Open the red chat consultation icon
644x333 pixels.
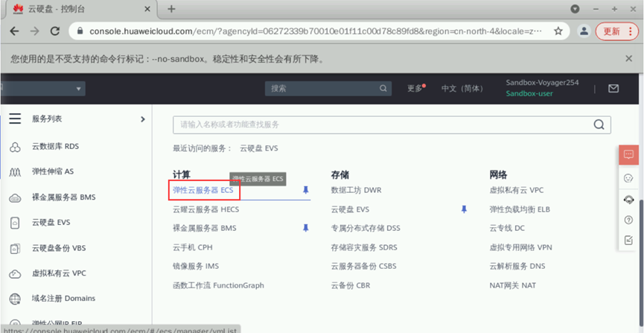(628, 154)
